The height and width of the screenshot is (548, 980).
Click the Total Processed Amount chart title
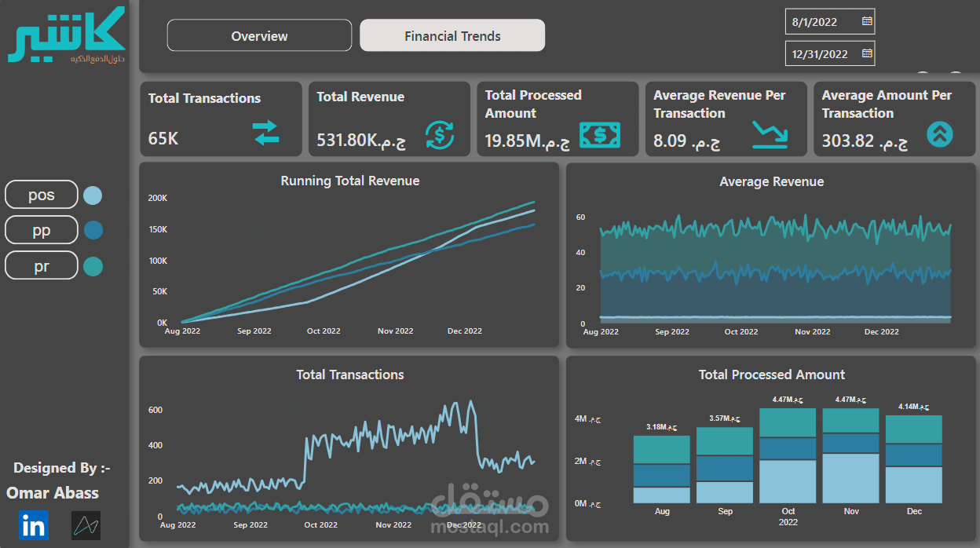[x=772, y=374]
